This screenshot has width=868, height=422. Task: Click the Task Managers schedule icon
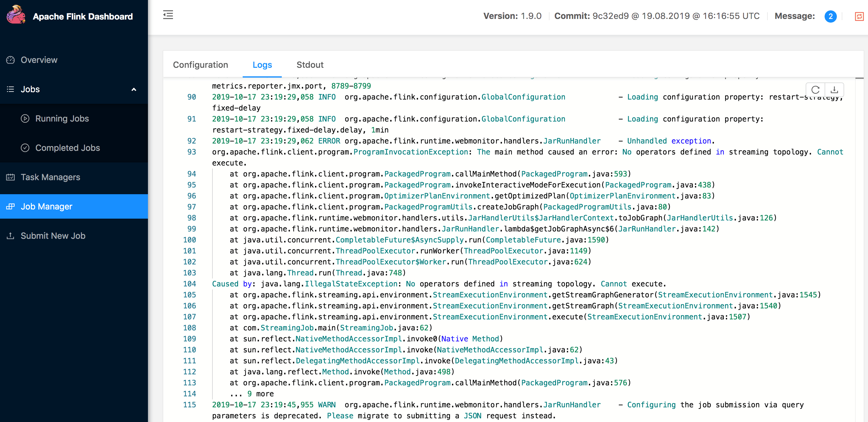10,177
